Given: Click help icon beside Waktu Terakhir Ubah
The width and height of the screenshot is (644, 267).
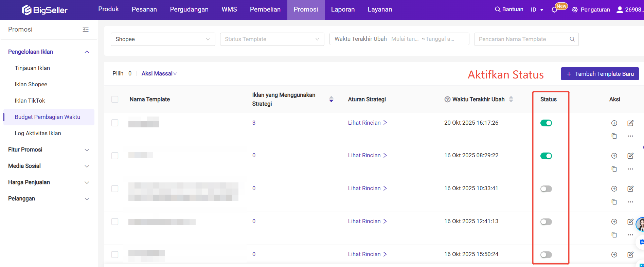Looking at the screenshot, I should 447,99.
